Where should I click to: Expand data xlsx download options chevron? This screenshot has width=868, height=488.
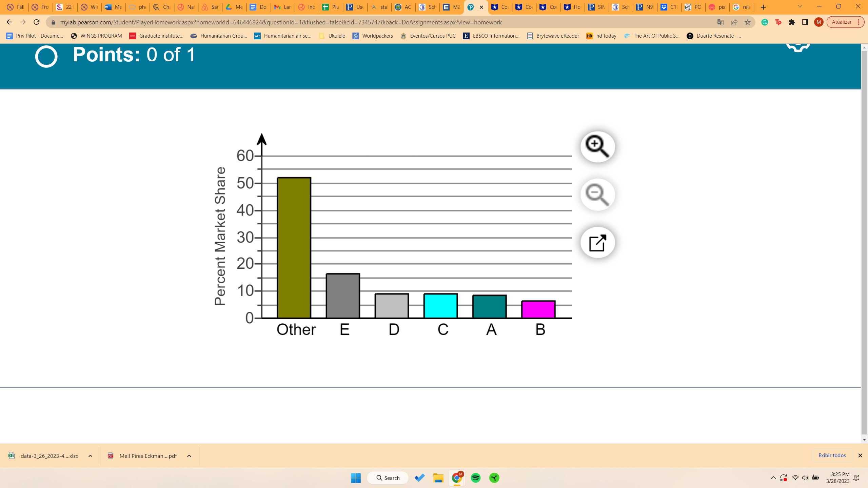[x=91, y=456]
